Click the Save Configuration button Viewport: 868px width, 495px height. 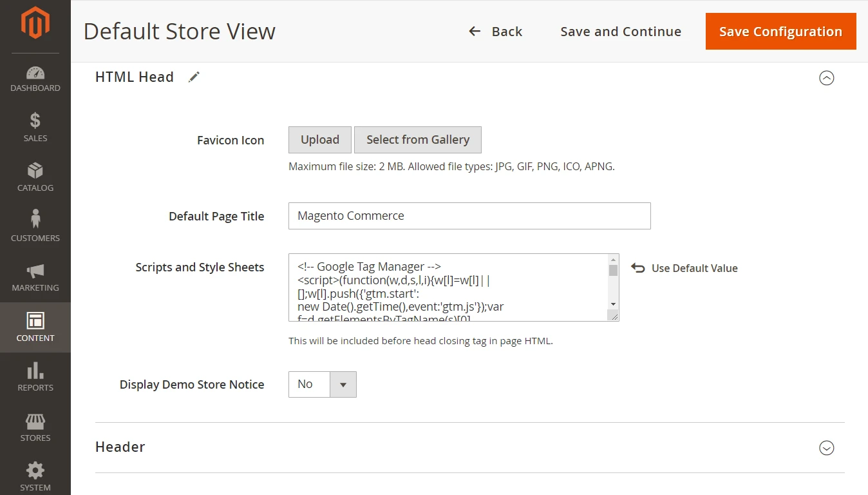(780, 32)
